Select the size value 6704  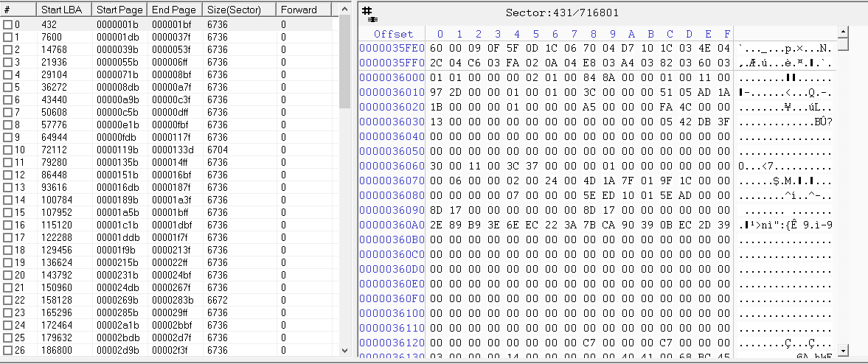217,150
